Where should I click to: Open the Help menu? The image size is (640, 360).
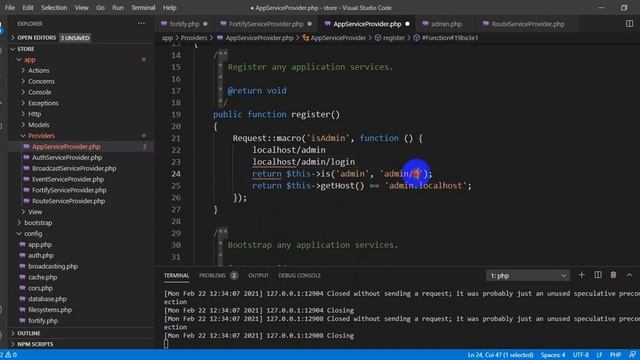[x=169, y=7]
